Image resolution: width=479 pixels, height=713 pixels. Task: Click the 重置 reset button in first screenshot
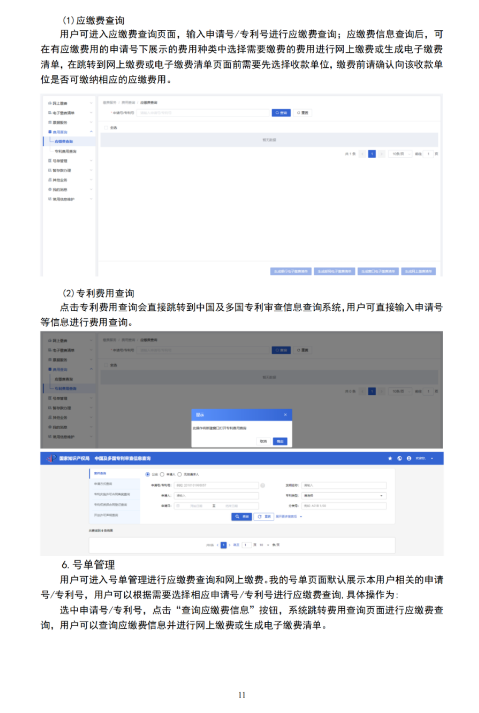(x=303, y=113)
